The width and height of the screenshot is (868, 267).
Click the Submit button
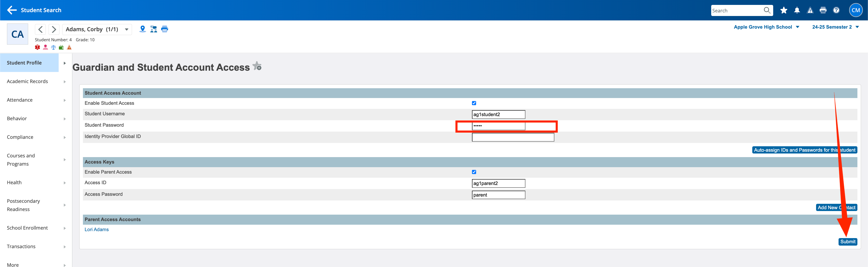pos(848,242)
